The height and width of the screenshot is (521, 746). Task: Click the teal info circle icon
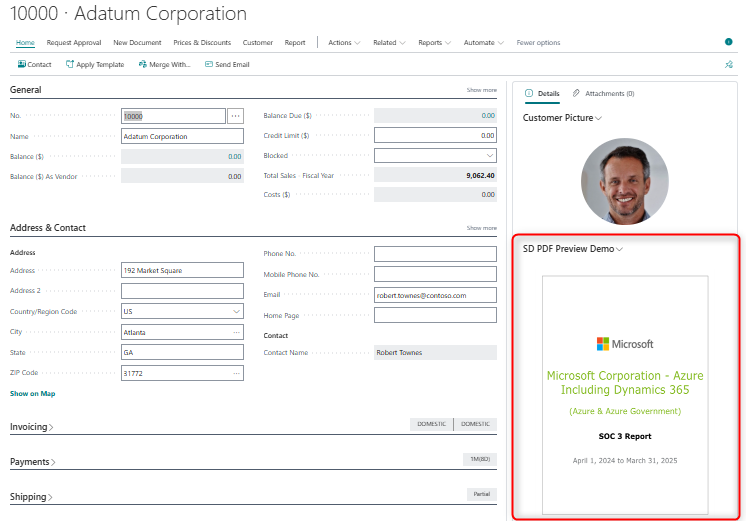pos(728,42)
